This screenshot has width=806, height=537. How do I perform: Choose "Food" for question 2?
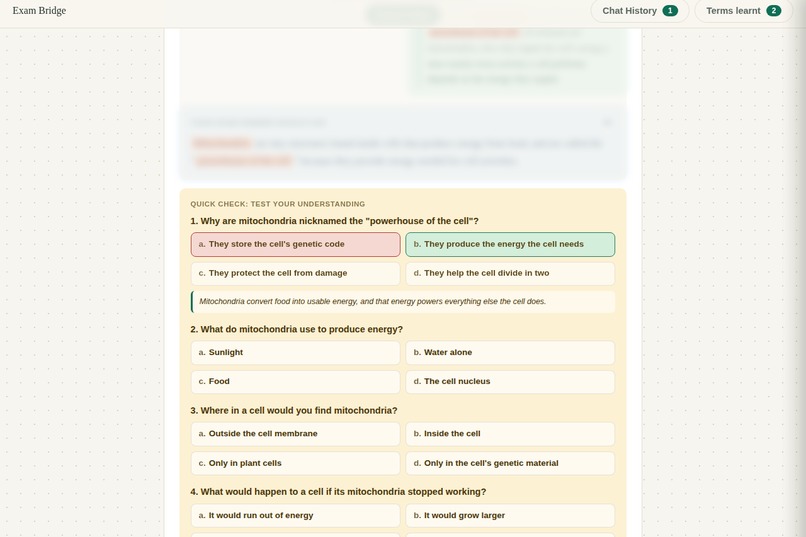coord(296,382)
